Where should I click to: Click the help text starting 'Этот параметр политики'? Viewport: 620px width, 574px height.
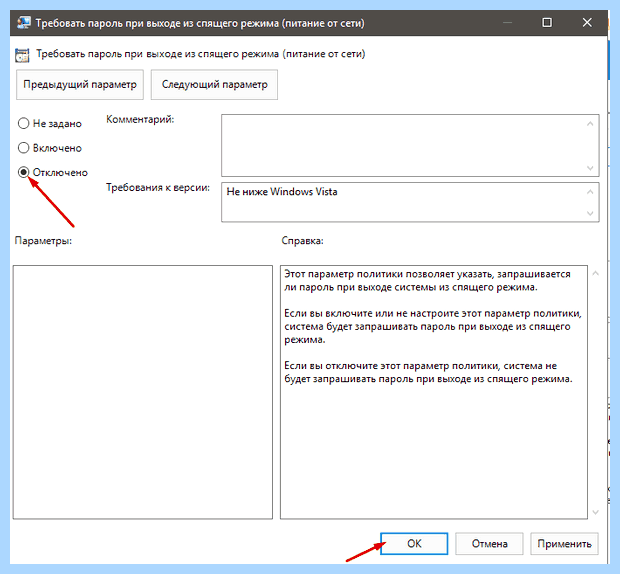427,281
